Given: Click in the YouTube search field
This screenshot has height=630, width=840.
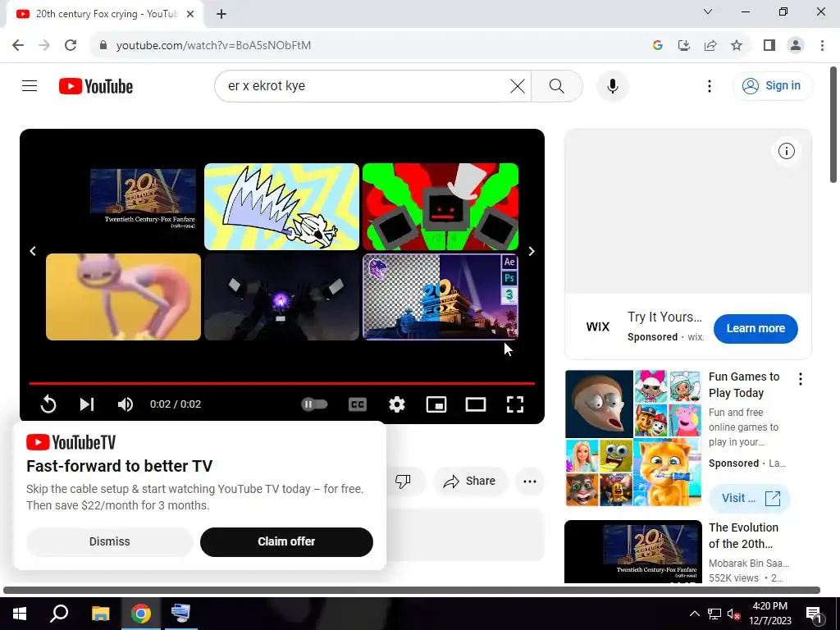Looking at the screenshot, I should [x=364, y=85].
